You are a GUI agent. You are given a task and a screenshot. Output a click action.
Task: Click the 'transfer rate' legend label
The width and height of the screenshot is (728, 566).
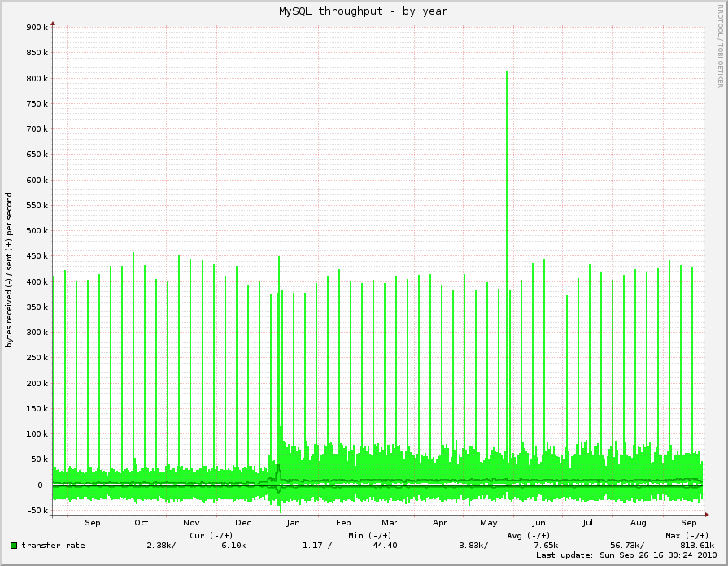(x=54, y=546)
